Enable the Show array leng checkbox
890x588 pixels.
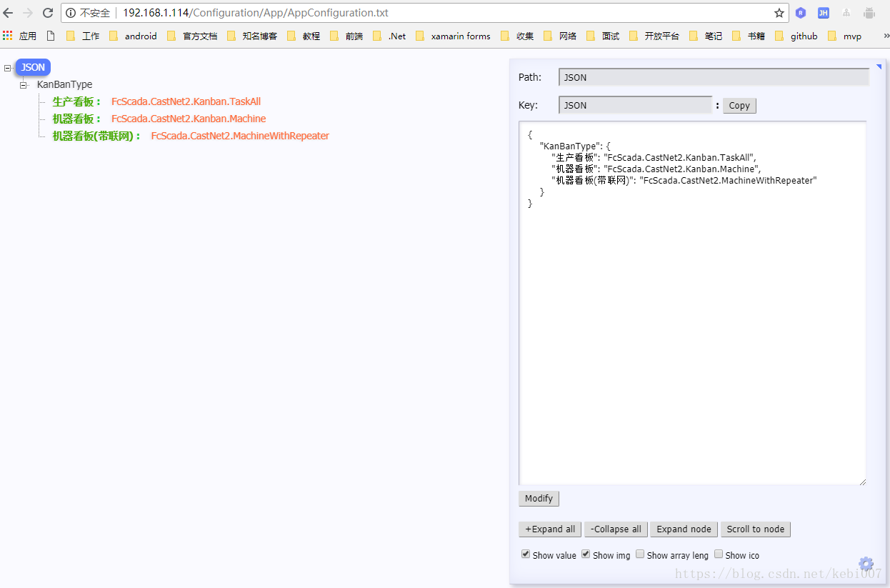pos(640,554)
